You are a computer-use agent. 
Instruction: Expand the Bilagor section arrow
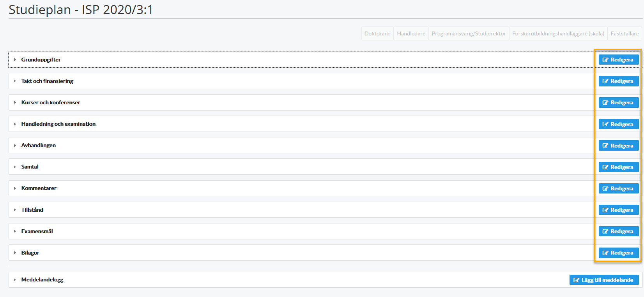point(15,253)
